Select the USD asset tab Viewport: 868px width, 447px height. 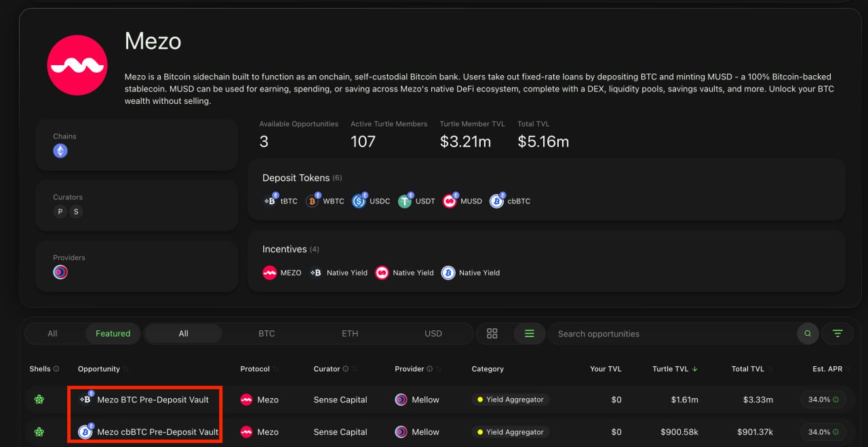pos(433,334)
